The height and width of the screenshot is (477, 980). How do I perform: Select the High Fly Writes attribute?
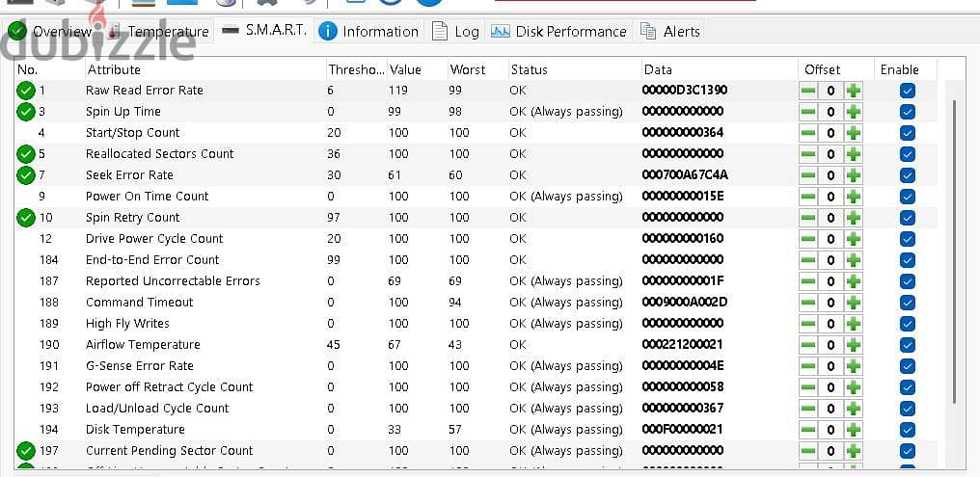[x=127, y=324]
